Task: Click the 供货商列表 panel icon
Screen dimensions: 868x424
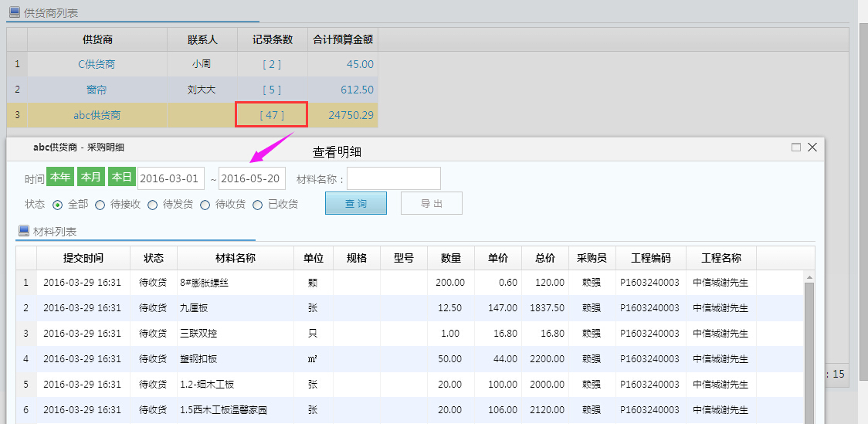Action: 14,12
